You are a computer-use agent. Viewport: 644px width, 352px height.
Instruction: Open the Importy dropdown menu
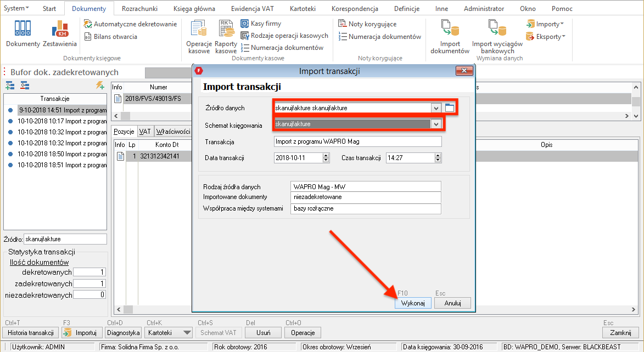[x=544, y=24]
